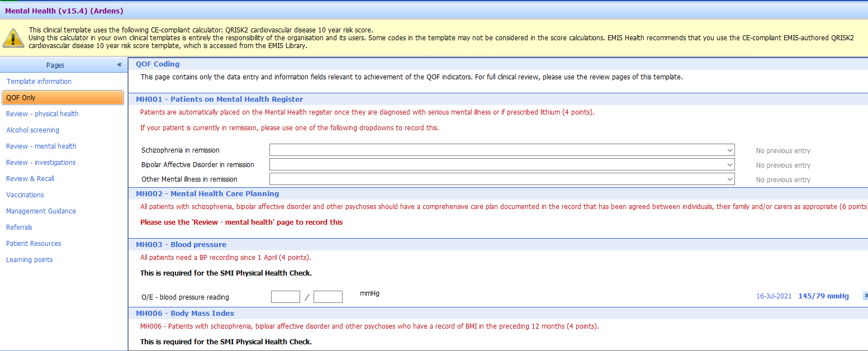Open the Patient Resources page

click(34, 243)
